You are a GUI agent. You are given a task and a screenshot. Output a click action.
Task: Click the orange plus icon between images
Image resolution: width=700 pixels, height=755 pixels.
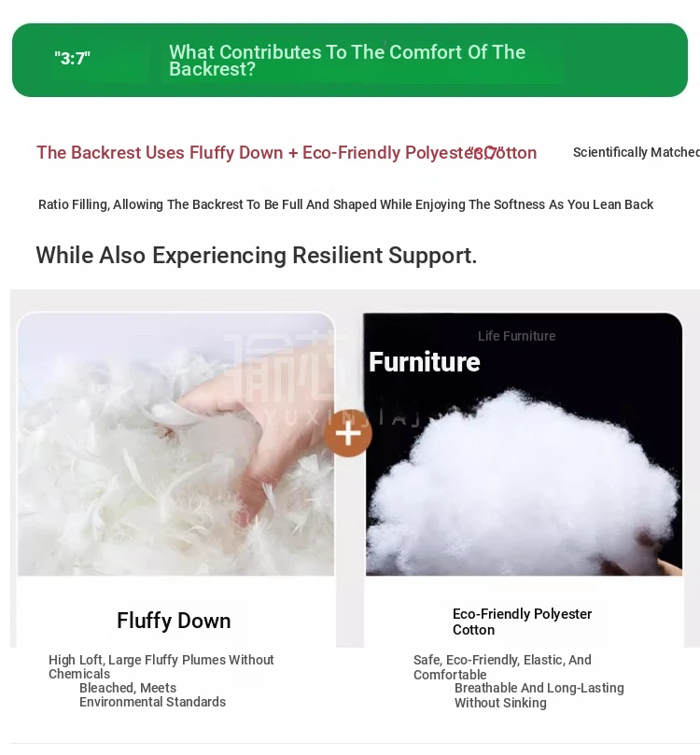[x=348, y=433]
